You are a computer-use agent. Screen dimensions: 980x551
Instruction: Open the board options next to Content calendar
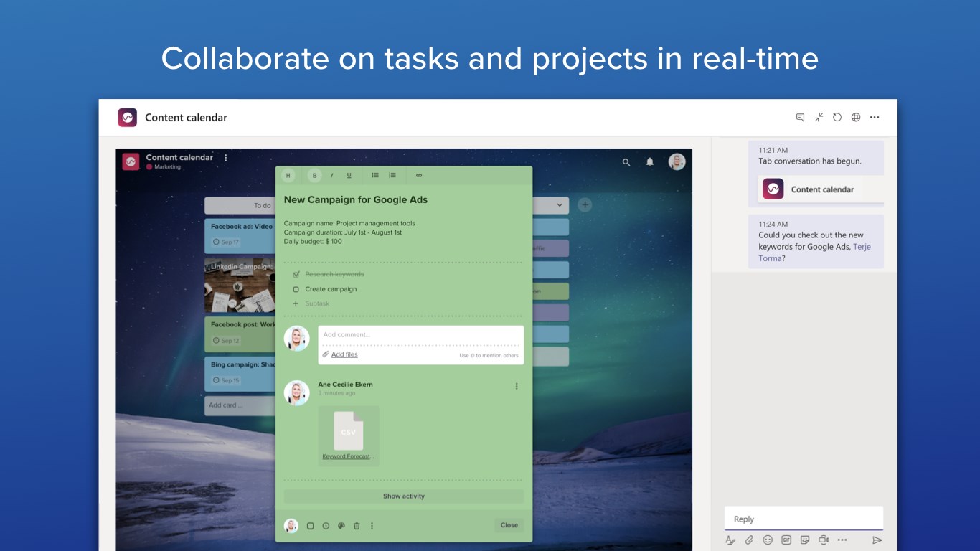(x=226, y=158)
